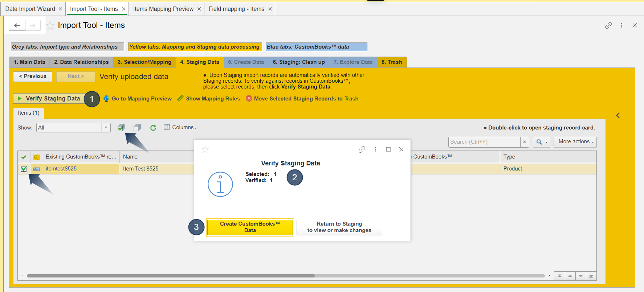Refresh the staging list
This screenshot has width=644, height=292.
(x=153, y=128)
